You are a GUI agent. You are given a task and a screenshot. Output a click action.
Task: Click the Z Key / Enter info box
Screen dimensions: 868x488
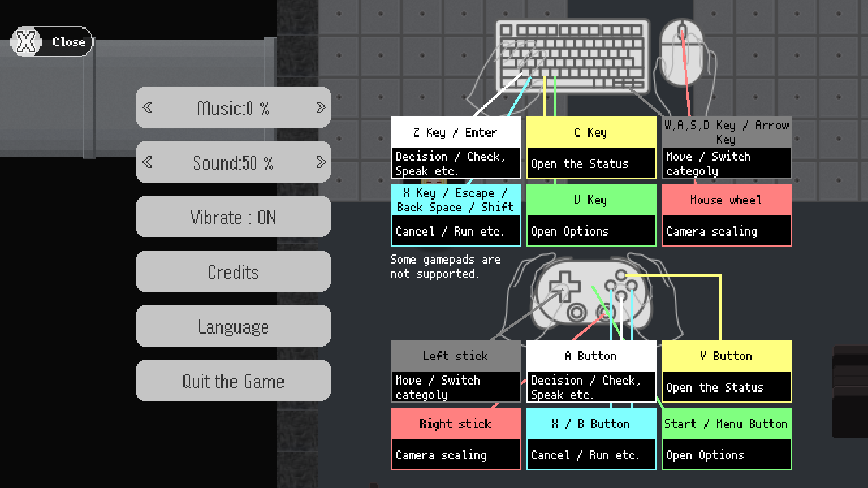(456, 148)
